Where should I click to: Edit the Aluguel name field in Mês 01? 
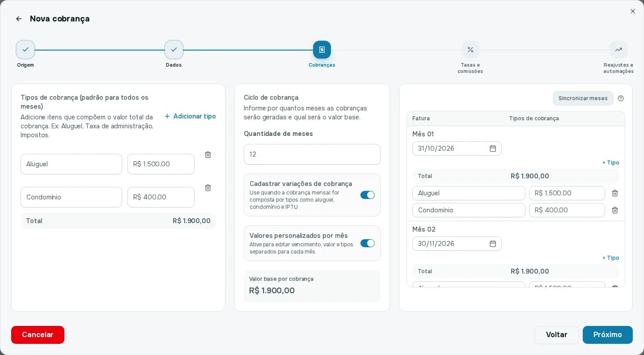[x=469, y=193]
